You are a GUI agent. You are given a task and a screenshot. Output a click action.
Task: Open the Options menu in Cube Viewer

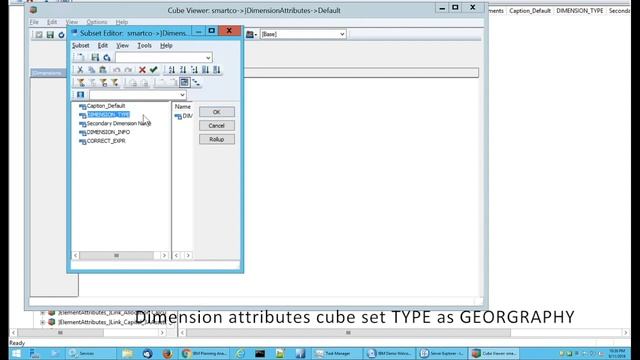pos(97,22)
